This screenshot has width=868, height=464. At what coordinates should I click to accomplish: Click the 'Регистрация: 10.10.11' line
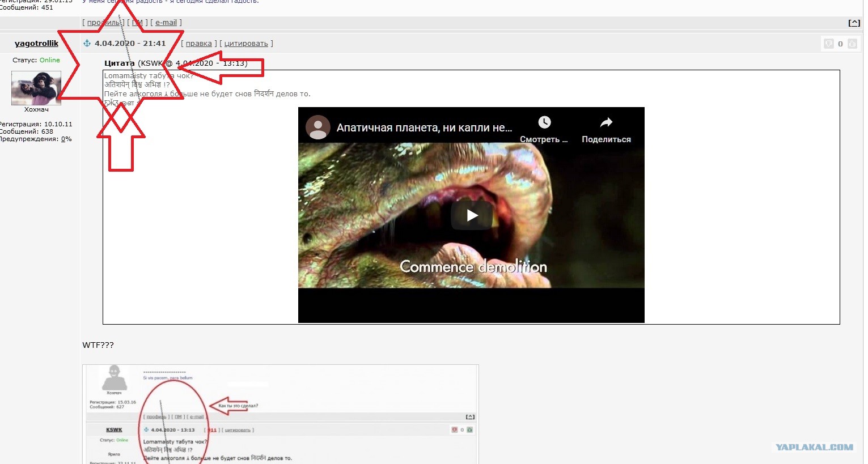click(35, 124)
